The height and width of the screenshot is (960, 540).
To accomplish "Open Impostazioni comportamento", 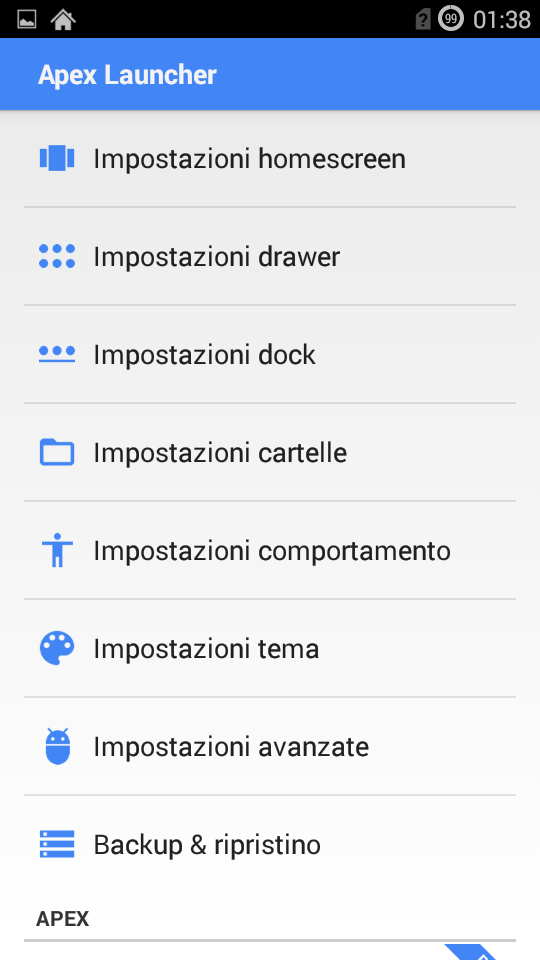I will tap(270, 550).
